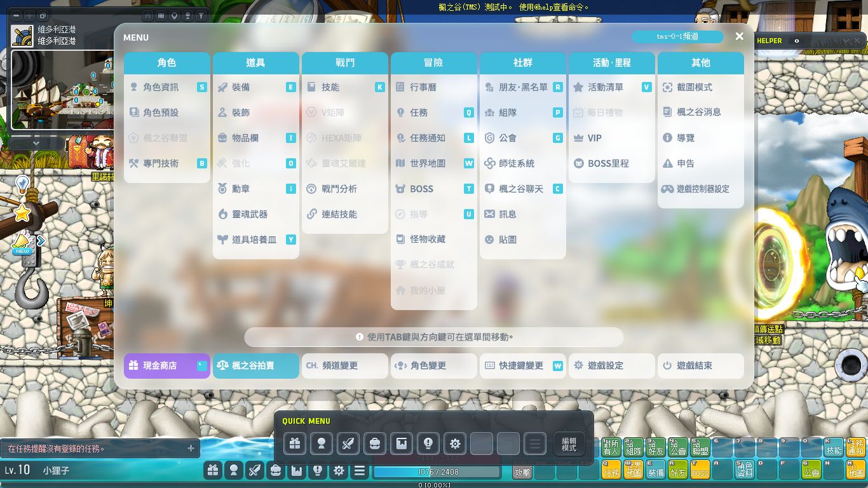
Task: Click the 遊戲結束 button
Action: point(701,366)
